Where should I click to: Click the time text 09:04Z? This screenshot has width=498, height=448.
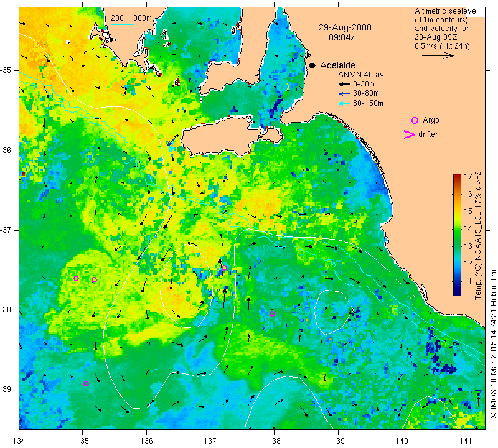click(342, 37)
